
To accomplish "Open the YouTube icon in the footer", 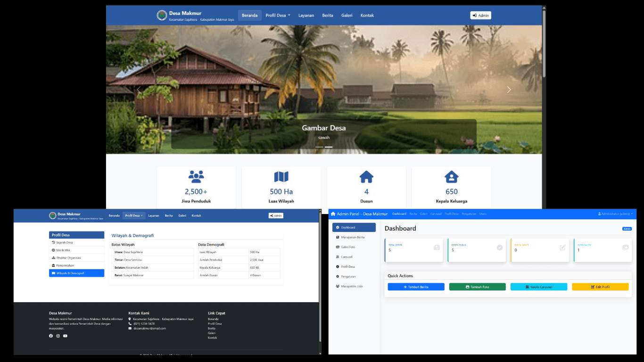I will (65, 336).
